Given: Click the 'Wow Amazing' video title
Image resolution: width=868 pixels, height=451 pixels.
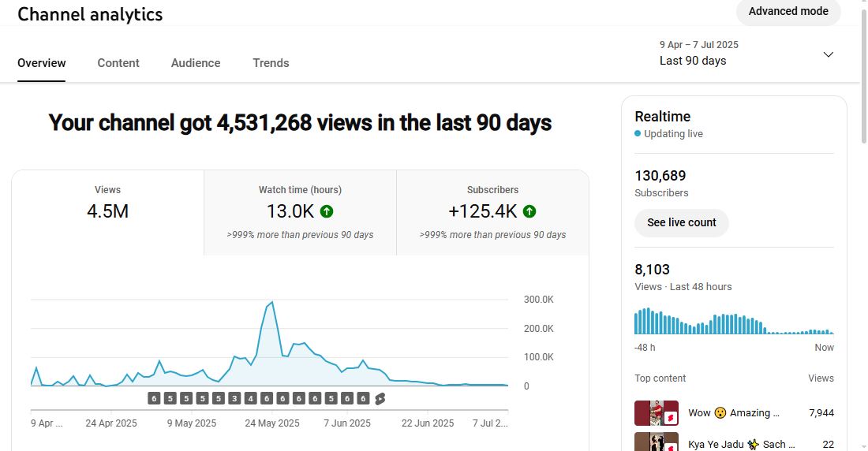Looking at the screenshot, I should point(734,412).
